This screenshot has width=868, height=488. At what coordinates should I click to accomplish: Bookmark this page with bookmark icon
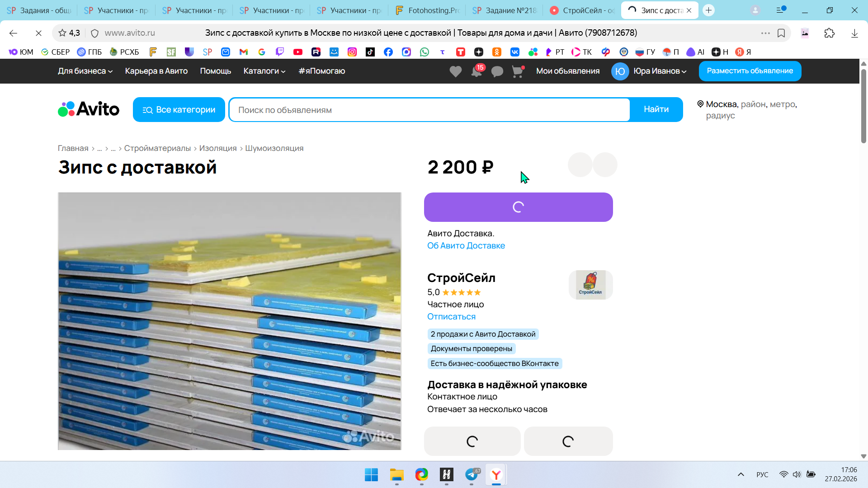click(x=781, y=33)
